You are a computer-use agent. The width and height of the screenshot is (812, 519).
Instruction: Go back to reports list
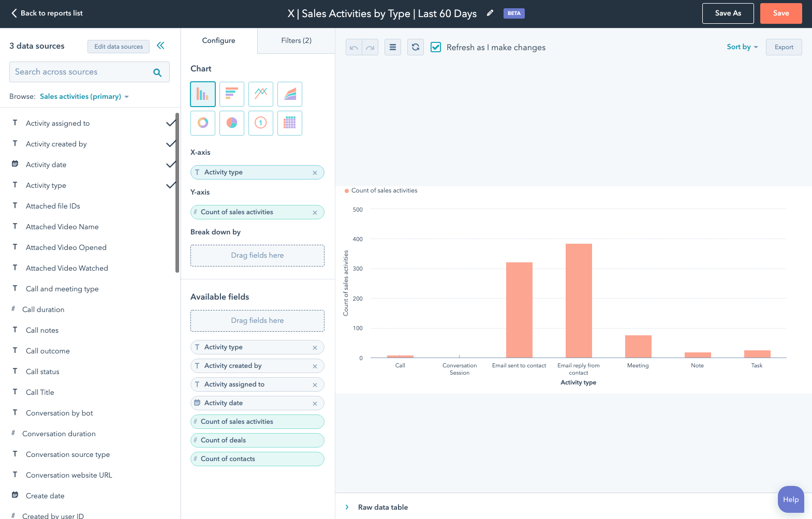click(47, 13)
